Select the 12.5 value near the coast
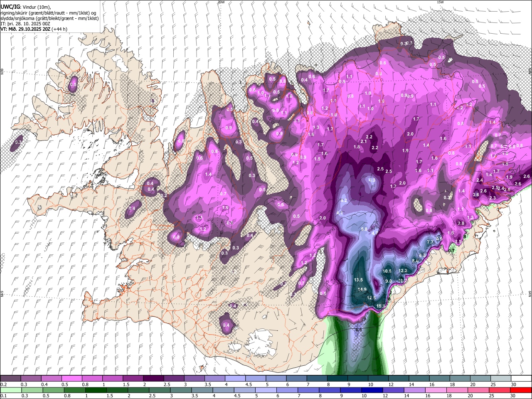 coord(371,298)
